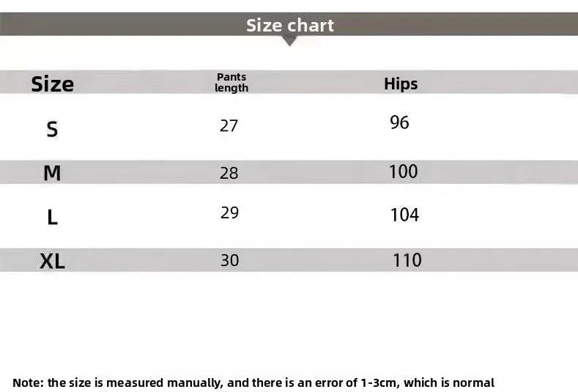Select the "Pants length" column header

[x=231, y=83]
